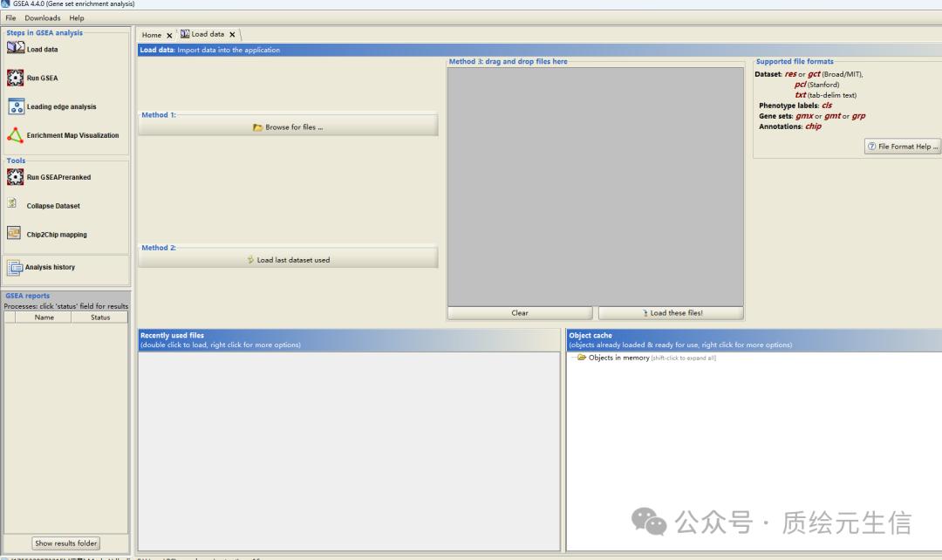The image size is (942, 560).
Task: Choose Run GSEA label in sidebar
Action: pyautogui.click(x=42, y=79)
